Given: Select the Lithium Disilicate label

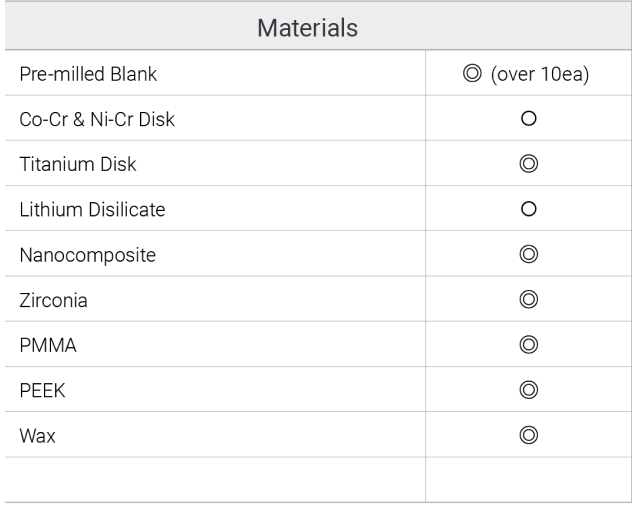Looking at the screenshot, I should [92, 210].
